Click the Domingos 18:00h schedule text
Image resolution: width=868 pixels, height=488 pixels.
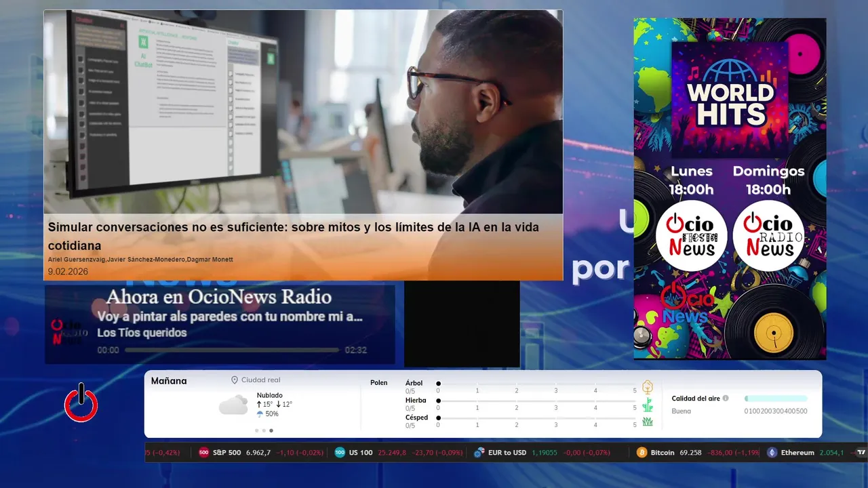768,180
